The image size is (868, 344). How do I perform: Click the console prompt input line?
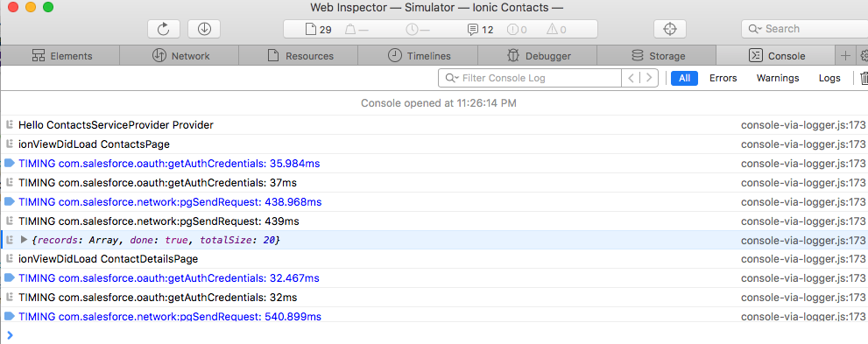(x=434, y=334)
